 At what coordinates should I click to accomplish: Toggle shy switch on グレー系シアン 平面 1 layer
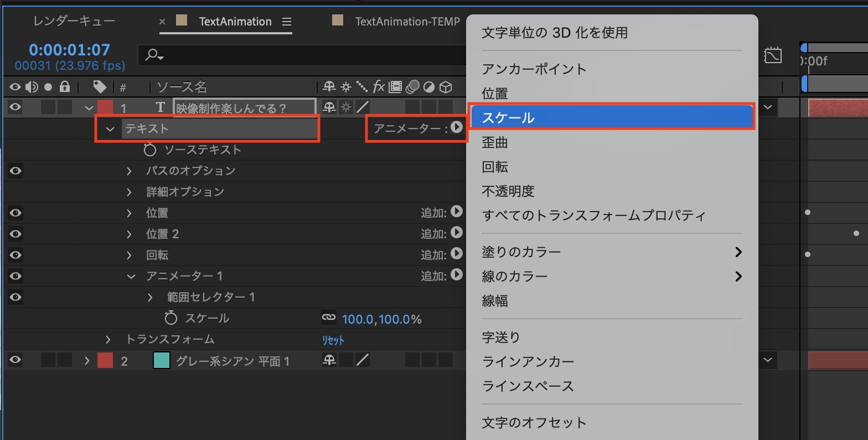[329, 361]
